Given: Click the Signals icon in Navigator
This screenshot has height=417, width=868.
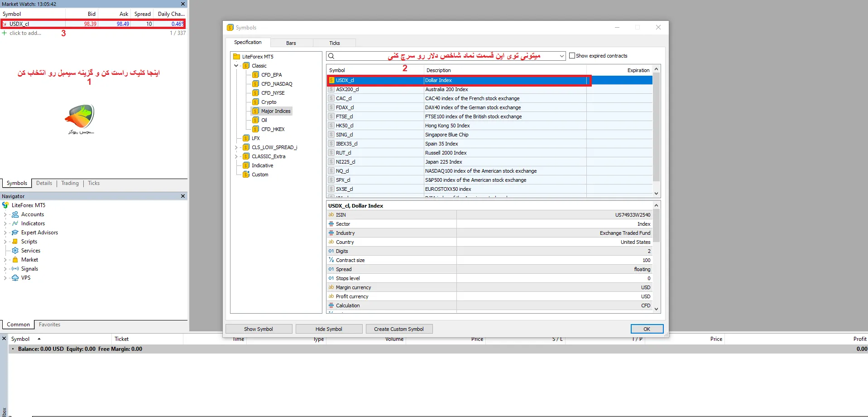Looking at the screenshot, I should [x=15, y=269].
